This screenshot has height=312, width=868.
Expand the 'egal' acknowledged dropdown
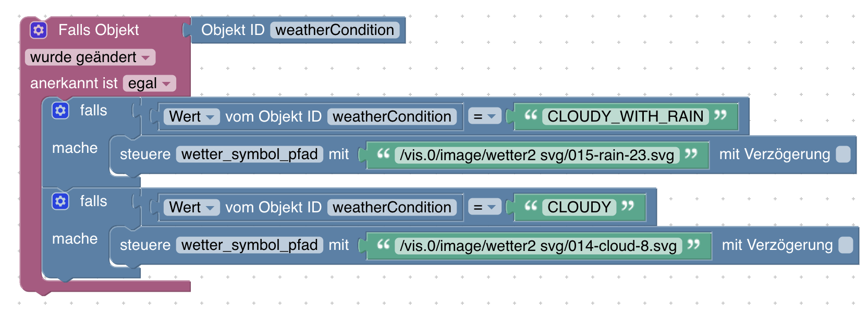pos(150,83)
